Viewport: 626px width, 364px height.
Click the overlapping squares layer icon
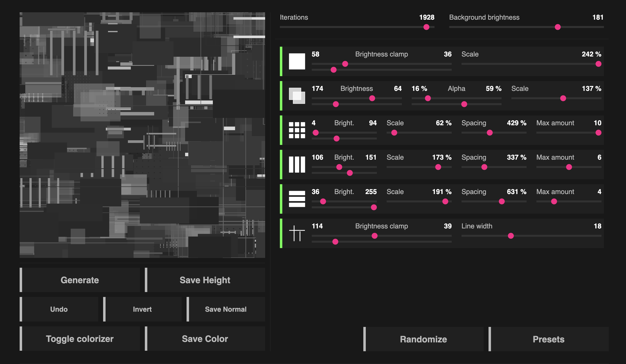click(x=297, y=96)
